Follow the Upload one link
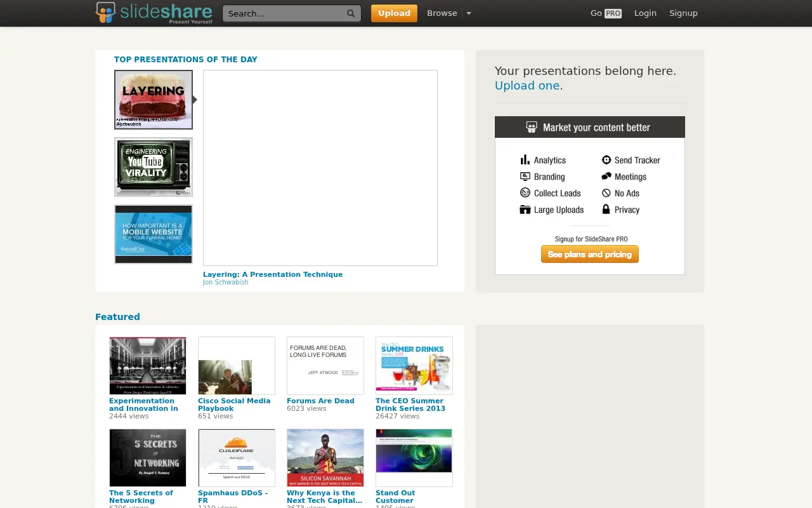Viewport: 812px width, 508px height. click(x=527, y=86)
